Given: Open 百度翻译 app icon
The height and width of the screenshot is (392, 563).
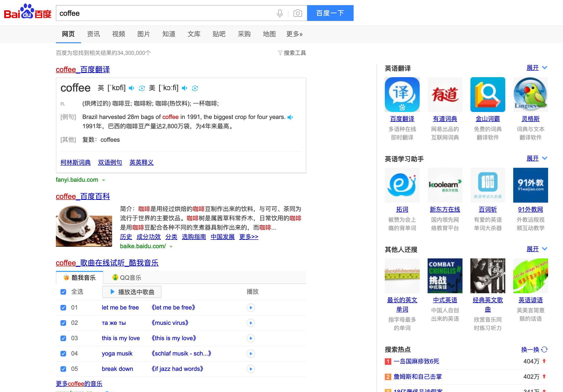Looking at the screenshot, I should pyautogui.click(x=402, y=95).
